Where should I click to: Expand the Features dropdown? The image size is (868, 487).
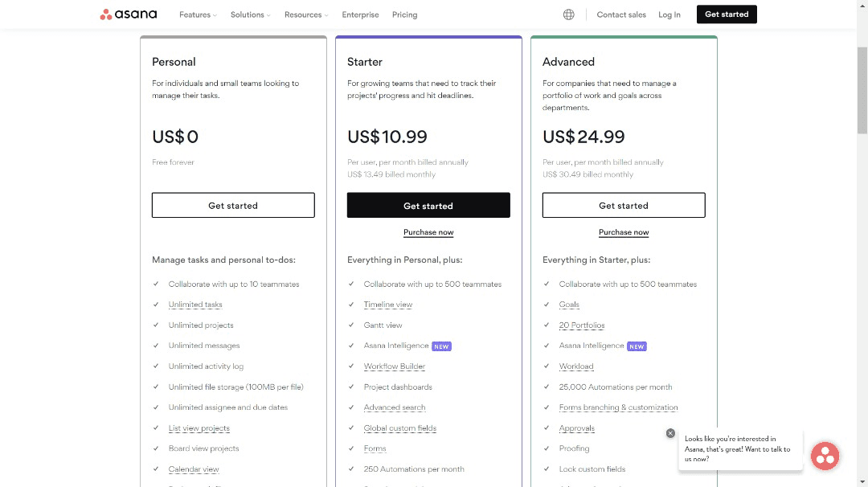(x=198, y=14)
